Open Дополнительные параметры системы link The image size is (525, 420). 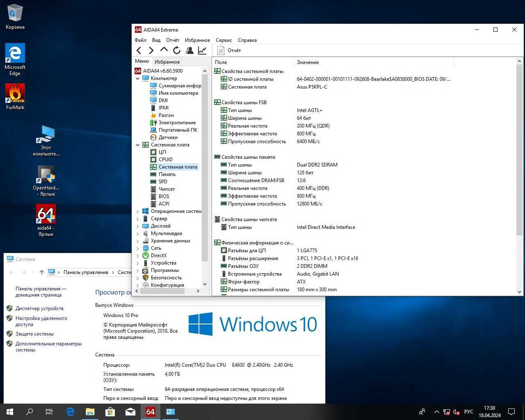point(48,347)
